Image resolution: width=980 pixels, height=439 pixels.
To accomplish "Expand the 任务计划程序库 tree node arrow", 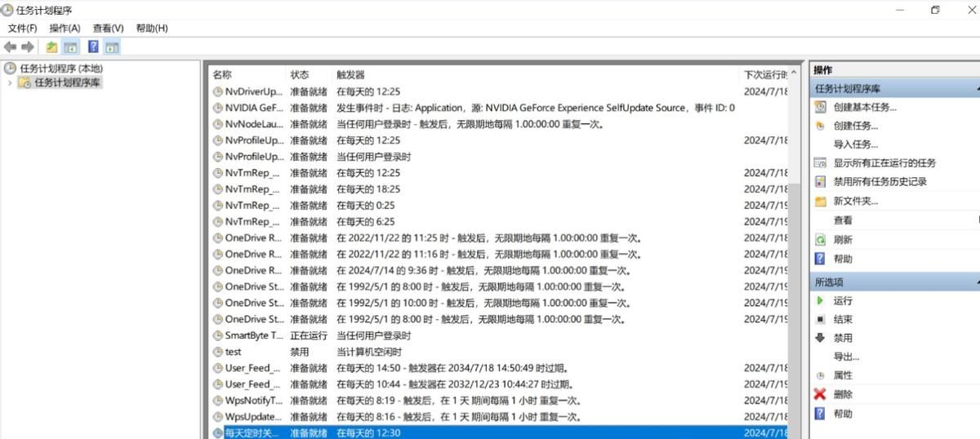I will pyautogui.click(x=10, y=82).
